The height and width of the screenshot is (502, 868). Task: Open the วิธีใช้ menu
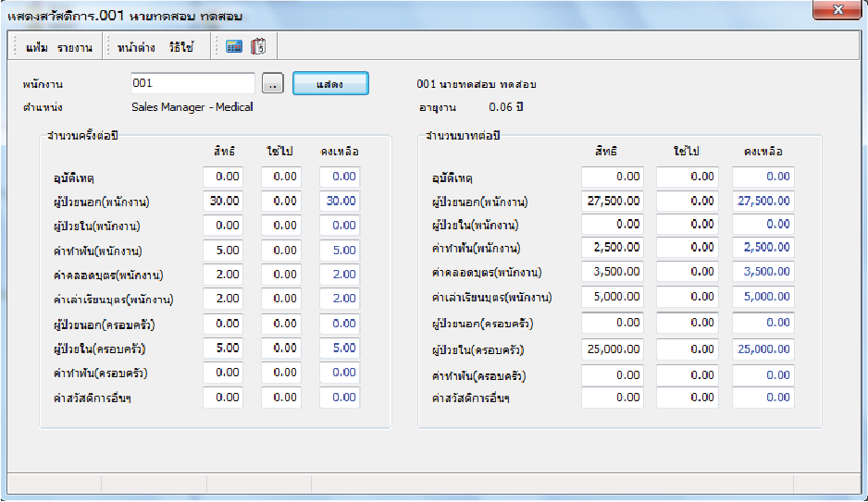click(x=181, y=47)
